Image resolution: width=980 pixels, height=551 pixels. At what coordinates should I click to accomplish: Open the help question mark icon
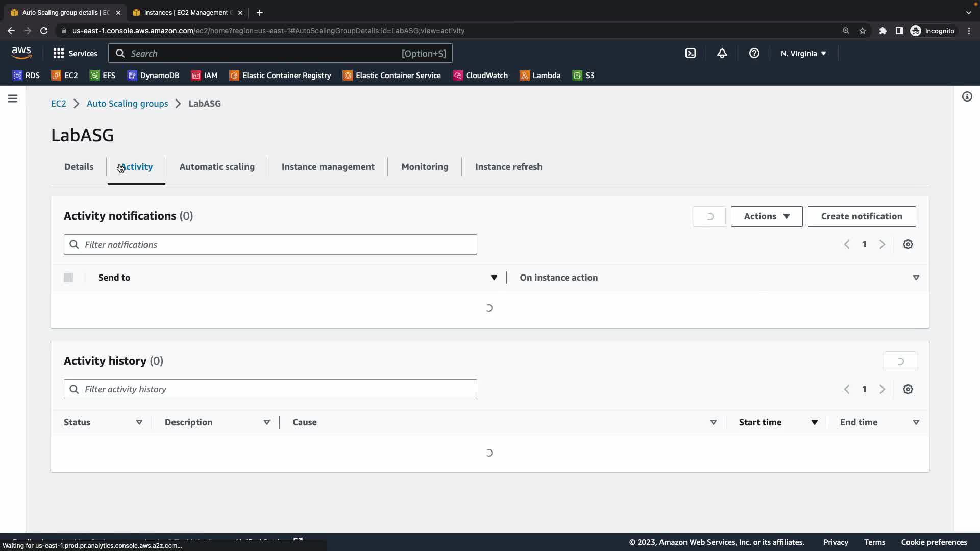(754, 53)
